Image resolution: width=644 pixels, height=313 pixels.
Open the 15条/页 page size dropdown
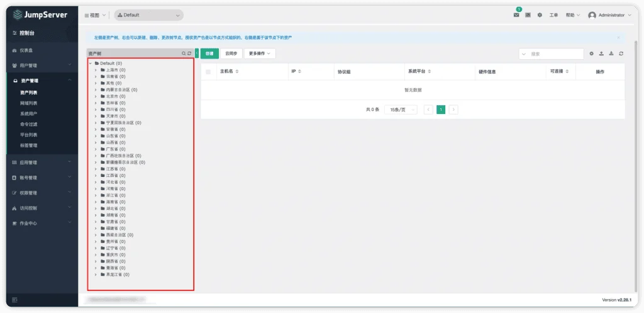(401, 110)
